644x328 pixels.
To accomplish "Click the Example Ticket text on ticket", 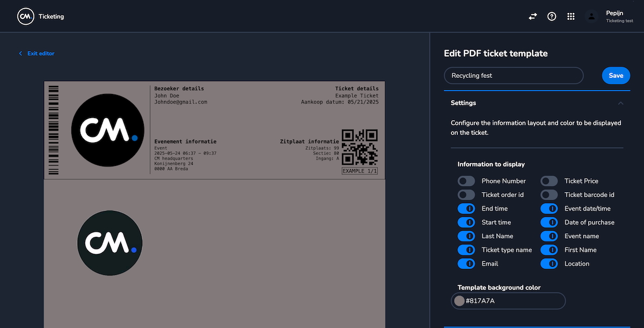I will (357, 96).
